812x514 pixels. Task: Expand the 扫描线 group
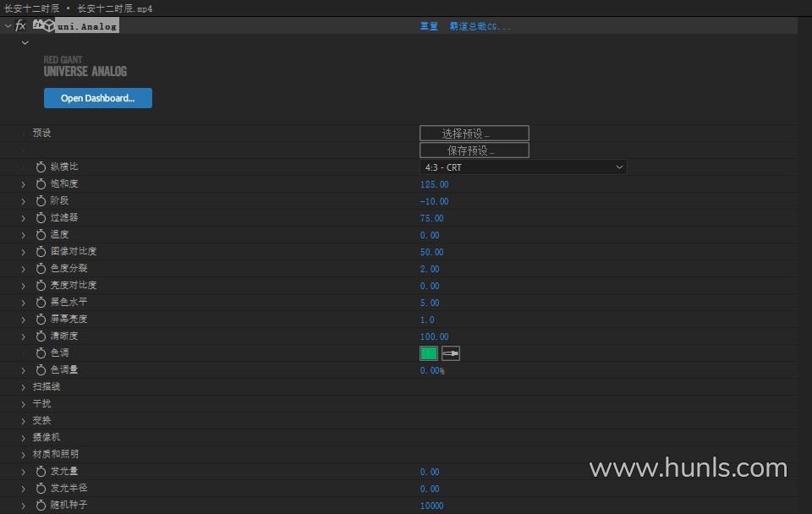[24, 387]
